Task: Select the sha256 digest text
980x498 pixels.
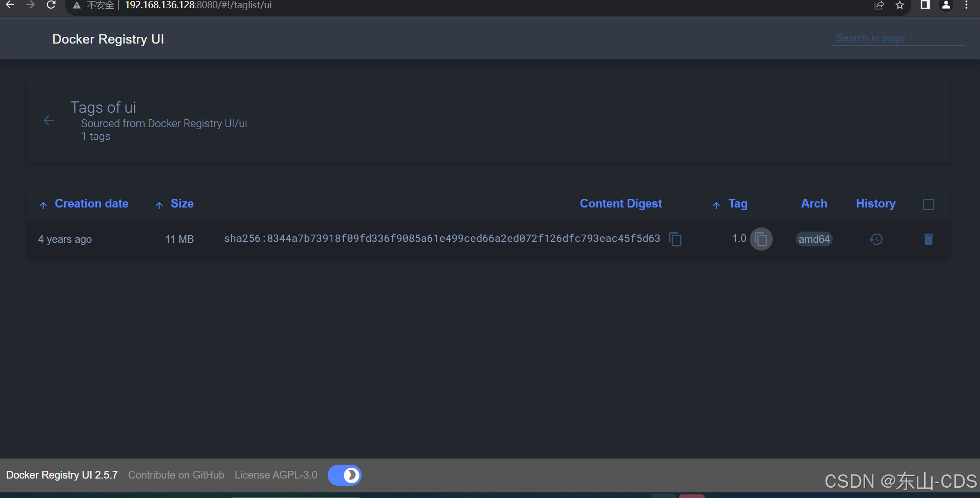Action: 442,238
